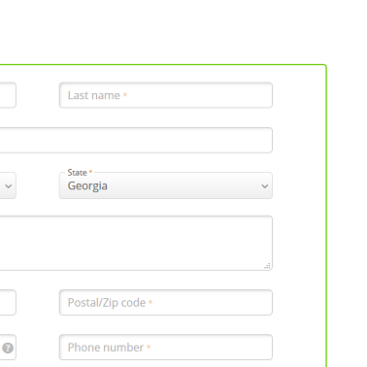Click the State label above Georgia
Image resolution: width=367 pixels, height=367 pixels.
click(77, 173)
